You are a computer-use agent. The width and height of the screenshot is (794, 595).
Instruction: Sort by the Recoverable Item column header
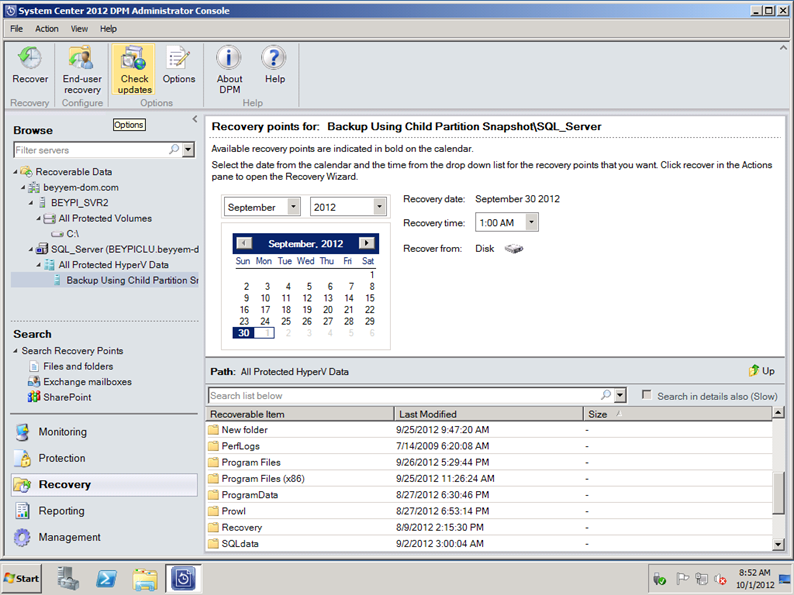(300, 414)
